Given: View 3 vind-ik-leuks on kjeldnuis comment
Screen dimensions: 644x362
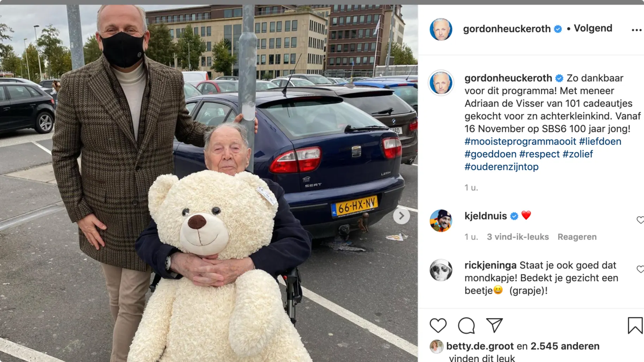Looking at the screenshot, I should pyautogui.click(x=518, y=237).
